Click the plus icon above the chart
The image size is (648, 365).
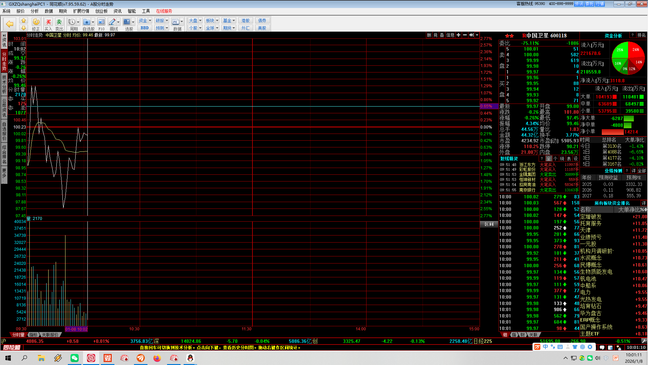tap(458, 35)
